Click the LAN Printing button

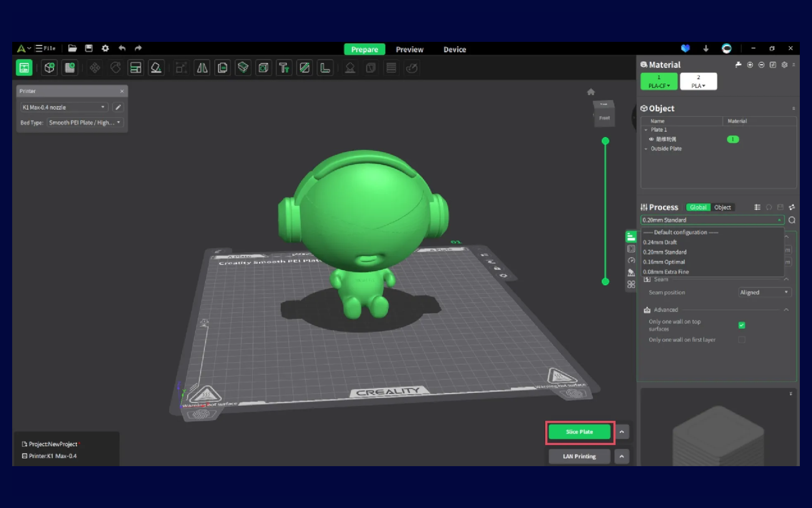click(579, 456)
